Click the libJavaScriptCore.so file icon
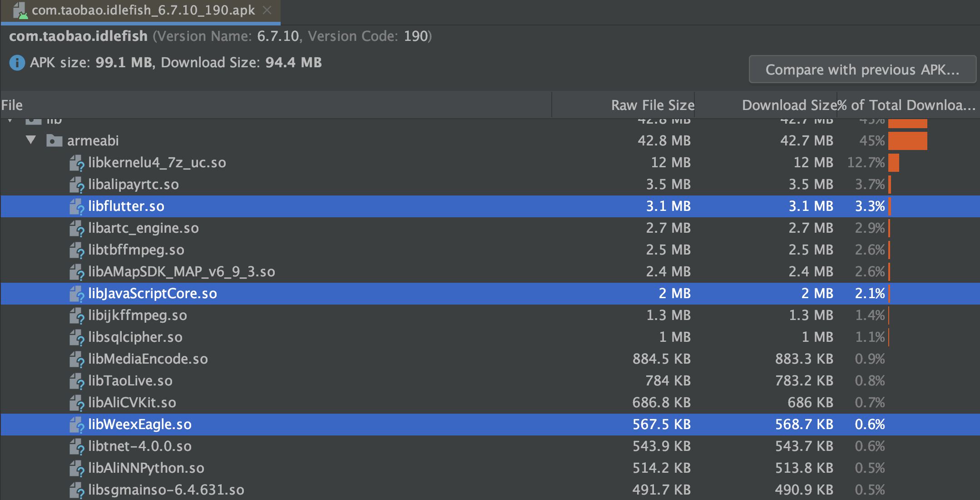The image size is (980, 500). [x=77, y=294]
